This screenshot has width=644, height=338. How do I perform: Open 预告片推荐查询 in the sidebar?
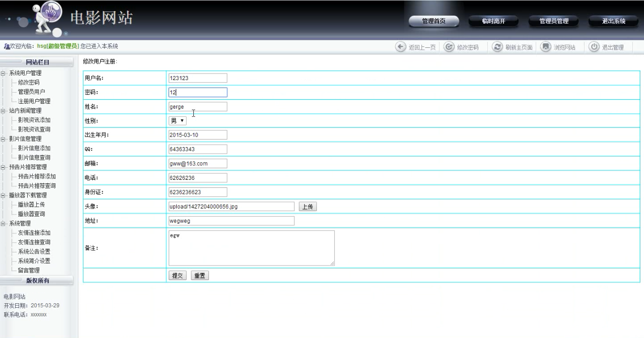37,186
